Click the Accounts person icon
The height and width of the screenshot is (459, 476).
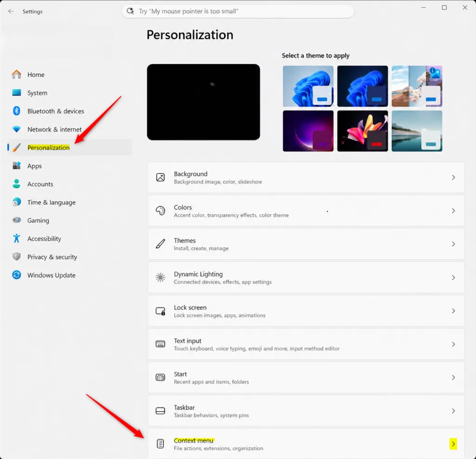16,184
